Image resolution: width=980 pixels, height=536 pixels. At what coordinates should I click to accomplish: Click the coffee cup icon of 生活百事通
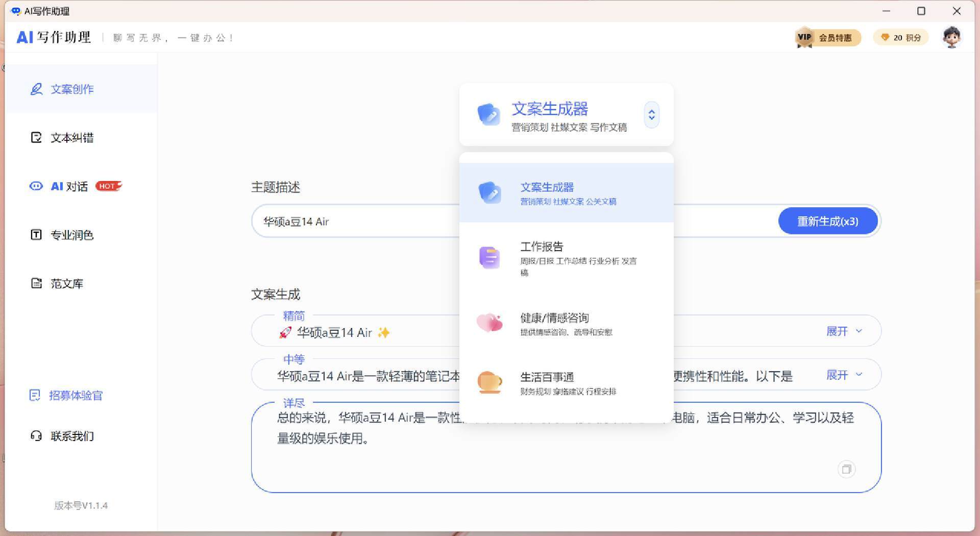(489, 382)
